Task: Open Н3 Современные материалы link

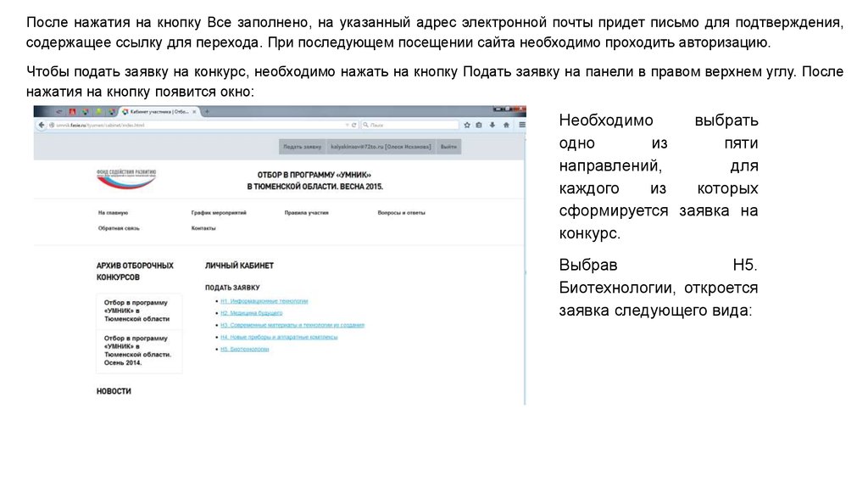Action: point(292,325)
